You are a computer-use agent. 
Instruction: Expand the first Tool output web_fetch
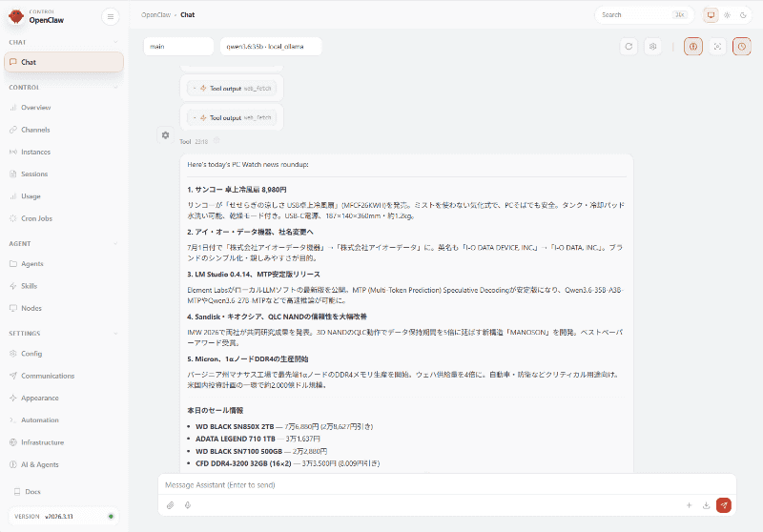(x=232, y=89)
